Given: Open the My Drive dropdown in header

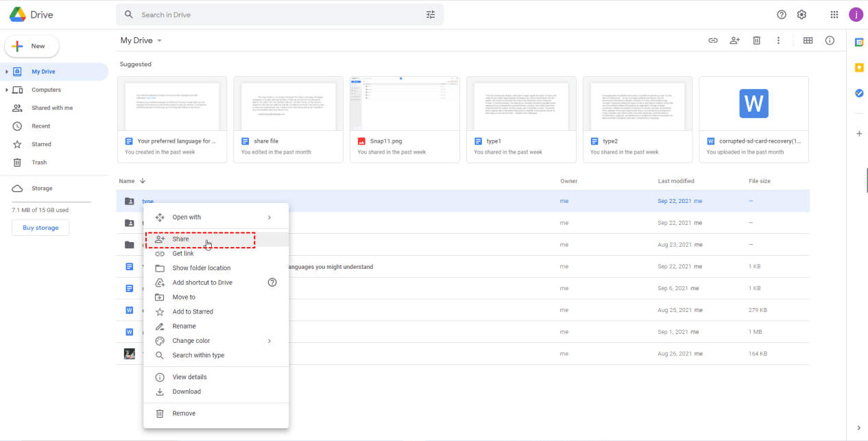Looking at the screenshot, I should coord(141,40).
